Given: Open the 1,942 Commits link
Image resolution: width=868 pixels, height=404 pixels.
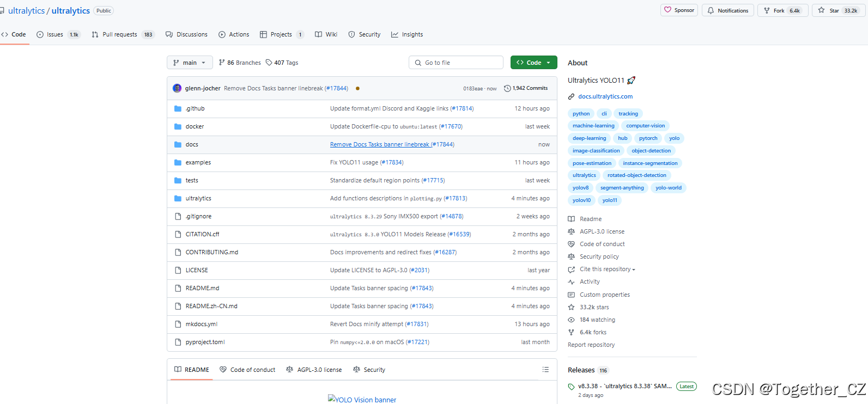Looking at the screenshot, I should 526,88.
